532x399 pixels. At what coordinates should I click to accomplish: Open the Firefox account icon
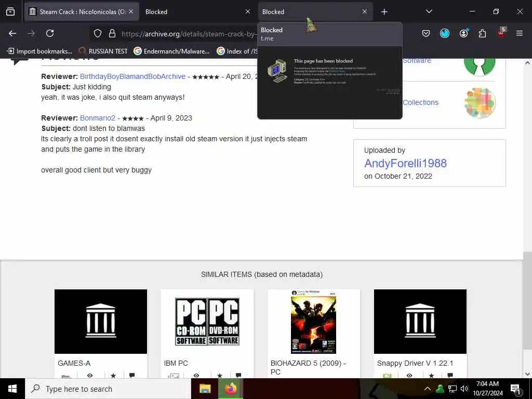[x=463, y=33]
